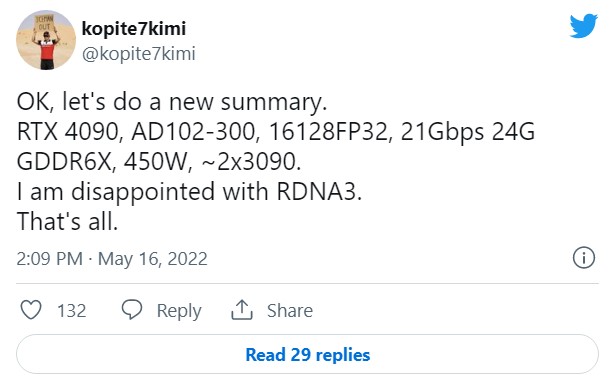Open the kopite7kimi display name
The image size is (615, 388).
[134, 29]
